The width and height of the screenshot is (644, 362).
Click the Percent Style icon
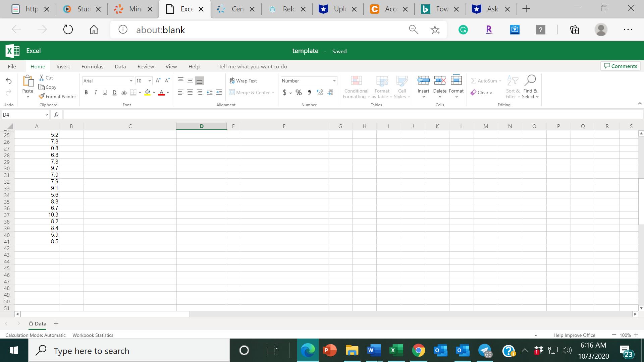pyautogui.click(x=299, y=93)
